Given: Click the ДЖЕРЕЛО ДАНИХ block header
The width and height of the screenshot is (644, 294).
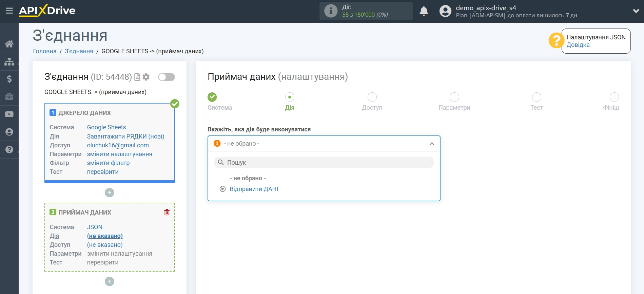Looking at the screenshot, I should pos(84,113).
